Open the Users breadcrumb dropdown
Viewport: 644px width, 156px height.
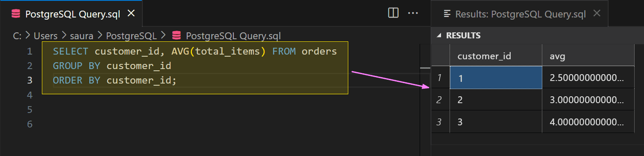[46, 36]
